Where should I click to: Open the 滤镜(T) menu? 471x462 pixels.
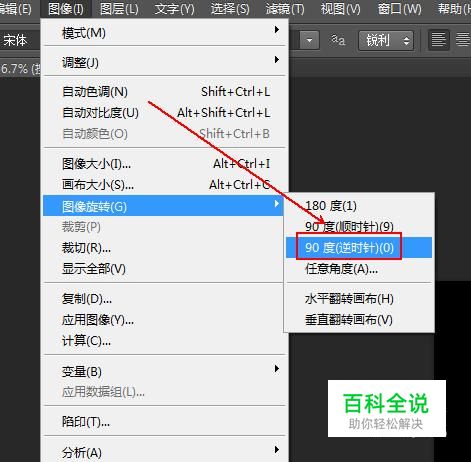pyautogui.click(x=285, y=9)
